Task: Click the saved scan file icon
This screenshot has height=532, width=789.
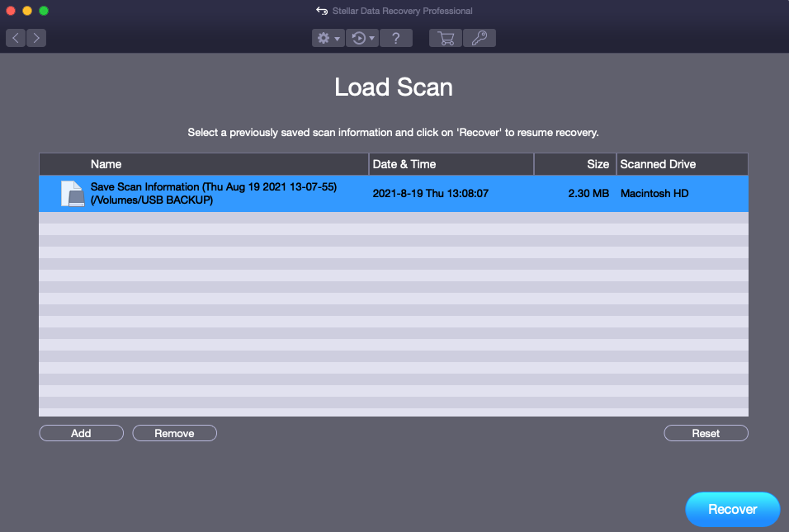Action: point(72,194)
